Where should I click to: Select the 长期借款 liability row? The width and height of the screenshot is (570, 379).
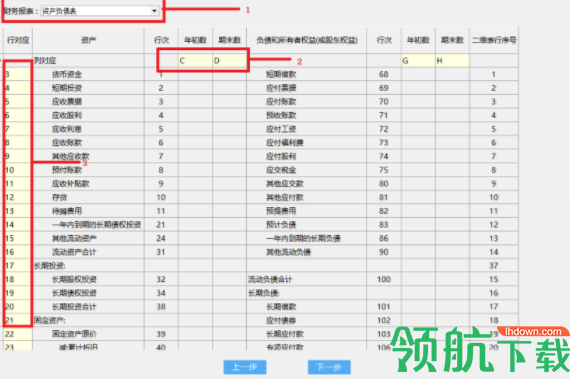coord(281,307)
